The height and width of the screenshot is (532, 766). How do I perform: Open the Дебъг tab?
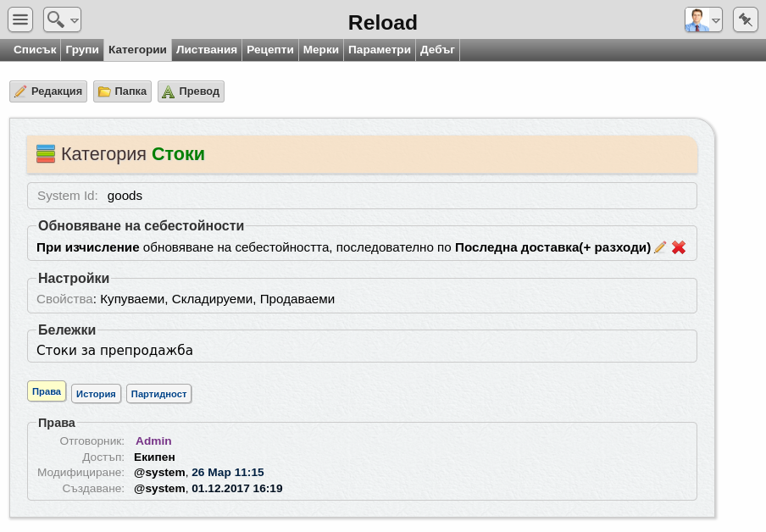click(x=437, y=50)
